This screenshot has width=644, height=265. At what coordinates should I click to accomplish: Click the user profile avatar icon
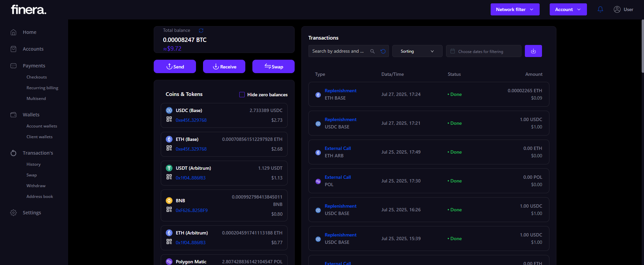[617, 9]
